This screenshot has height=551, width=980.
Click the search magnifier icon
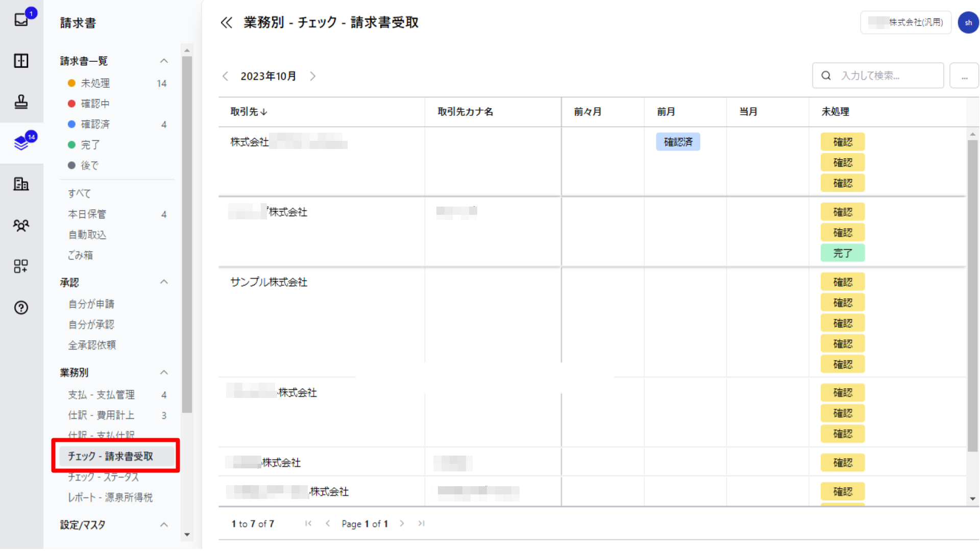coord(826,76)
